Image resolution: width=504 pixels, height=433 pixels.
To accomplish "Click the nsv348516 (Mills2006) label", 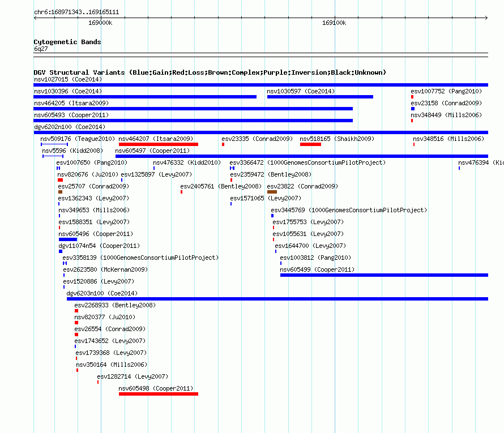I will click(x=449, y=139).
